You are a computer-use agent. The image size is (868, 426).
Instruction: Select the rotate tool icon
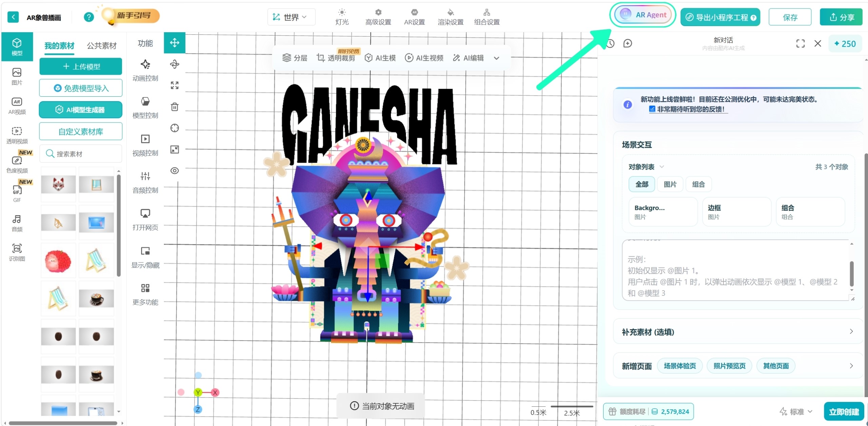pos(175,64)
